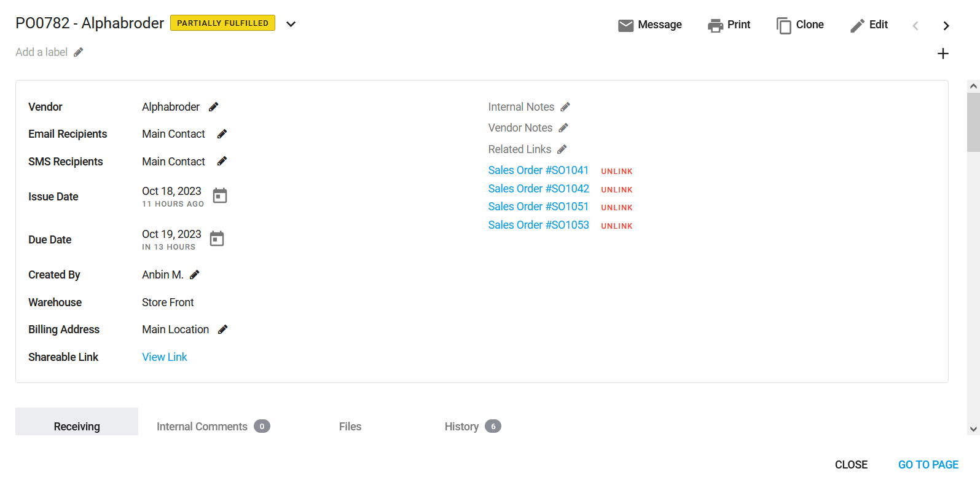Unlink Sales Order #SO1053
This screenshot has height=490, width=980.
616,226
